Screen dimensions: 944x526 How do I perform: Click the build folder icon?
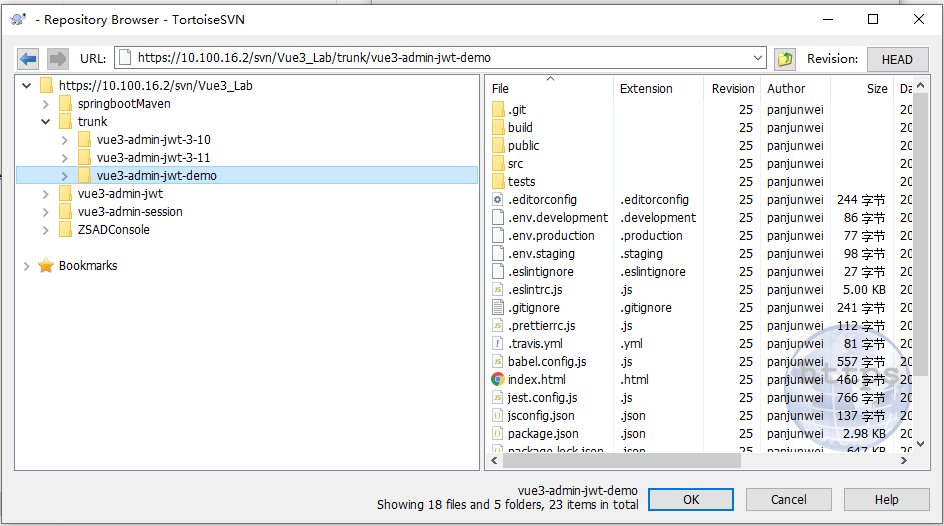pyautogui.click(x=498, y=128)
